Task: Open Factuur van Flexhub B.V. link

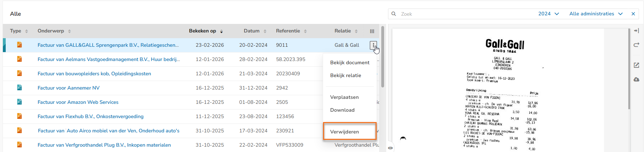Action: point(91,116)
